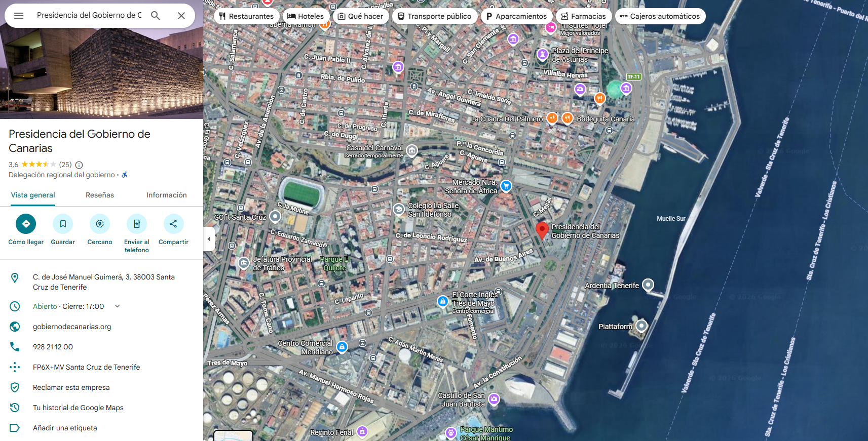
Task: Click Reclamar esta empresa
Action: tap(71, 387)
